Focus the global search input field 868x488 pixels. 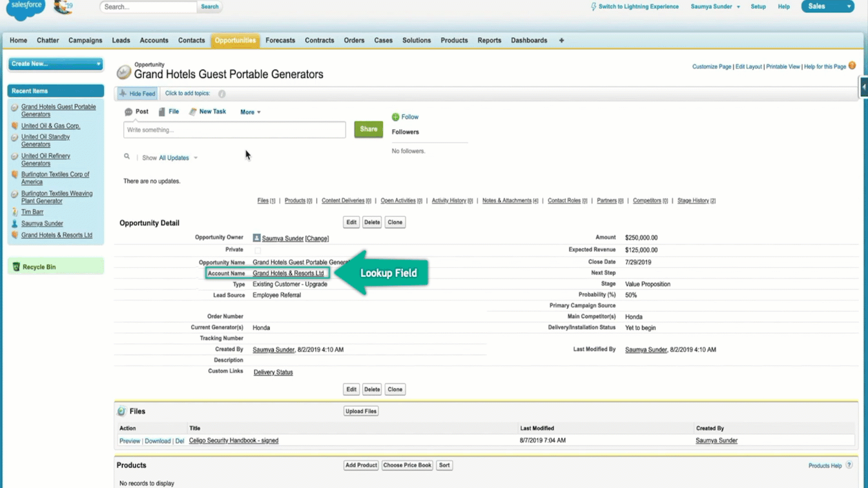148,6
